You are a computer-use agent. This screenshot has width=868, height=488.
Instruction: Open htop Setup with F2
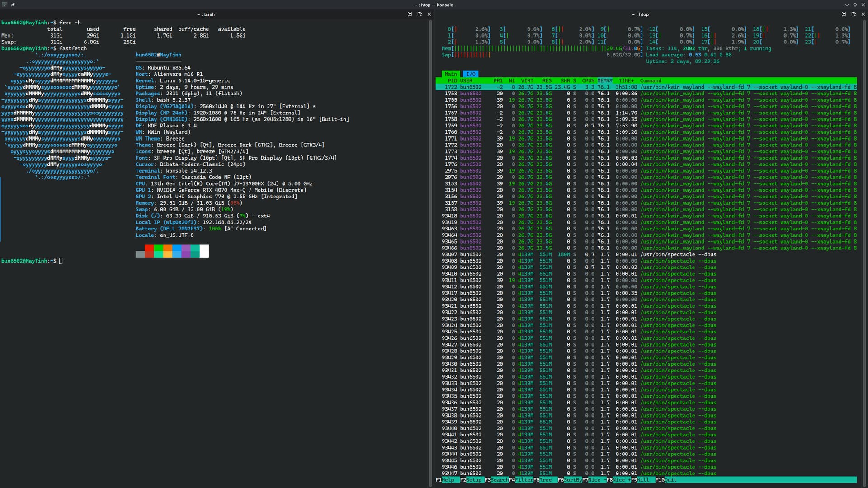pos(472,480)
